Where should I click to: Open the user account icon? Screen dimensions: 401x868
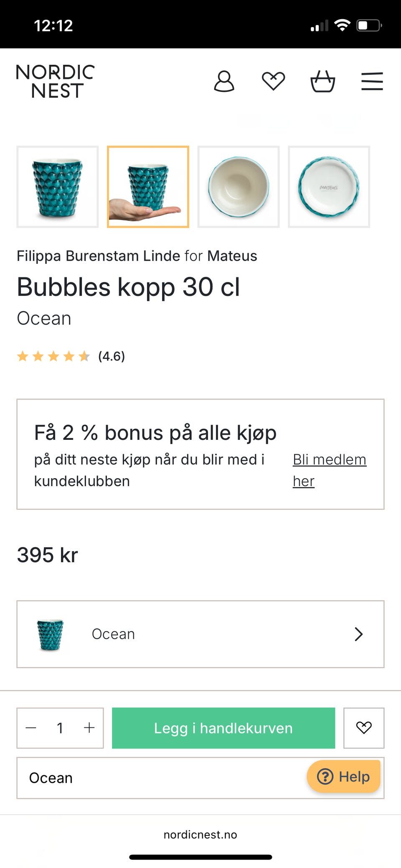click(x=224, y=81)
